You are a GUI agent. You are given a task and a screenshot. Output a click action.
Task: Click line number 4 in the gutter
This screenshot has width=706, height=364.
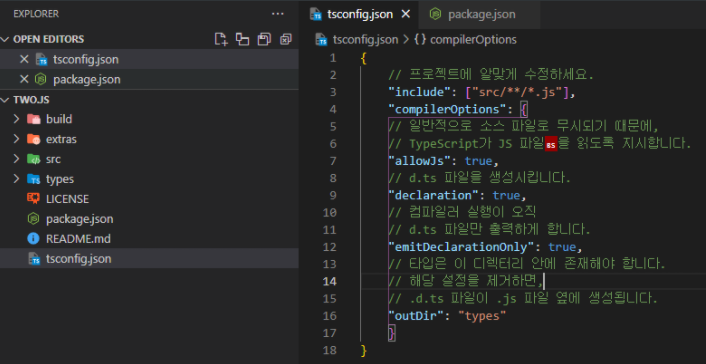pos(332,109)
